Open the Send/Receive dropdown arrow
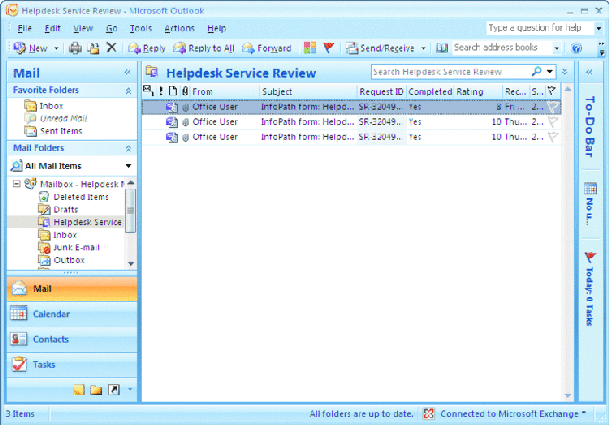 point(423,49)
